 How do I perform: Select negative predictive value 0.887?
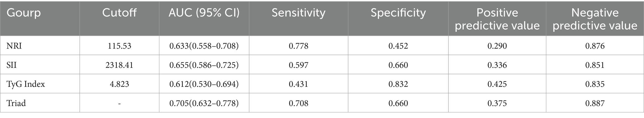tap(595, 103)
